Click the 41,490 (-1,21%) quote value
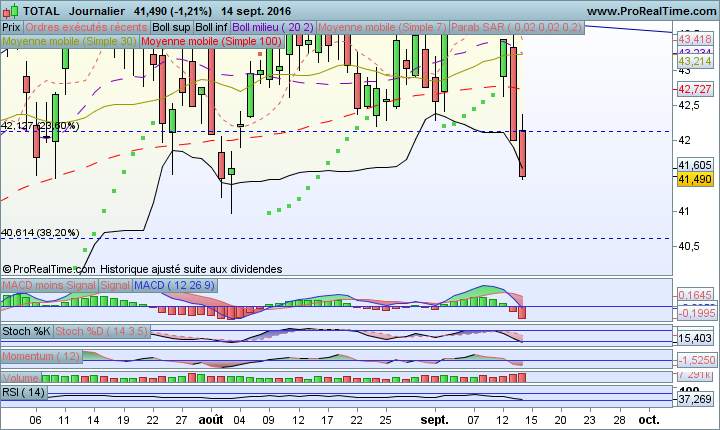Viewport: 720px width, 430px height. pyautogui.click(x=173, y=11)
